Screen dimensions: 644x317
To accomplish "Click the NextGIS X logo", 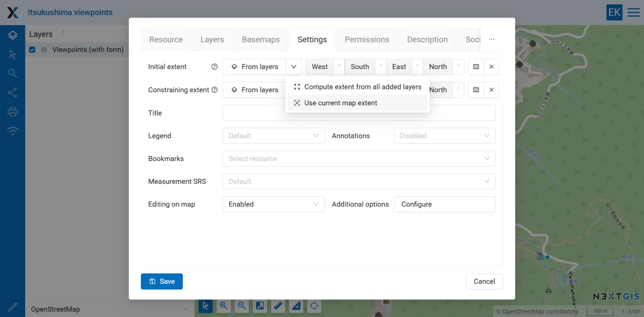I will (x=13, y=13).
